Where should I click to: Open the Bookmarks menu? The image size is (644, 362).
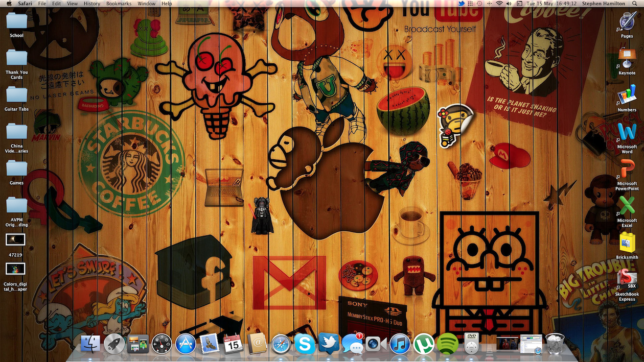pyautogui.click(x=119, y=4)
